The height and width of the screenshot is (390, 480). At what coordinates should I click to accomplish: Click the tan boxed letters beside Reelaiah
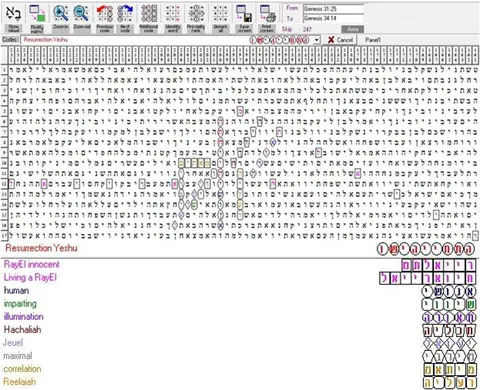450,382
